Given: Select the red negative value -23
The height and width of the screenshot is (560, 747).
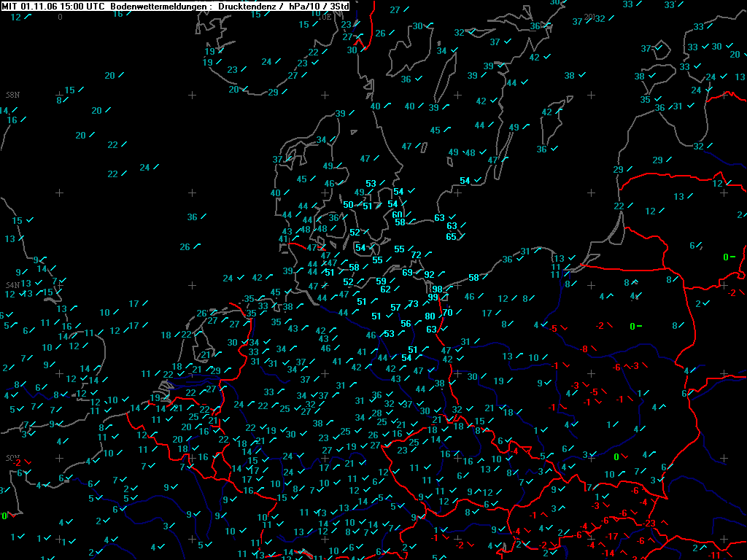Looking at the screenshot, I should (x=649, y=524).
